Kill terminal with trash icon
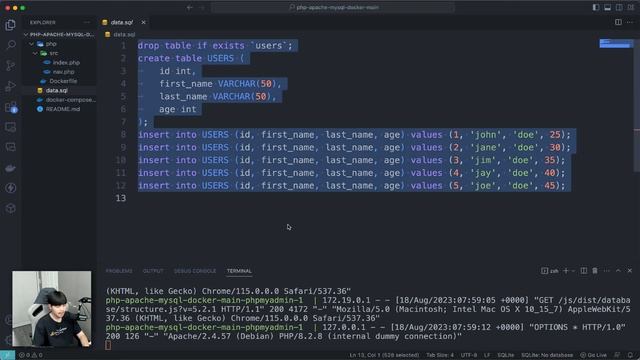This screenshot has width=640, height=360. 595,271
